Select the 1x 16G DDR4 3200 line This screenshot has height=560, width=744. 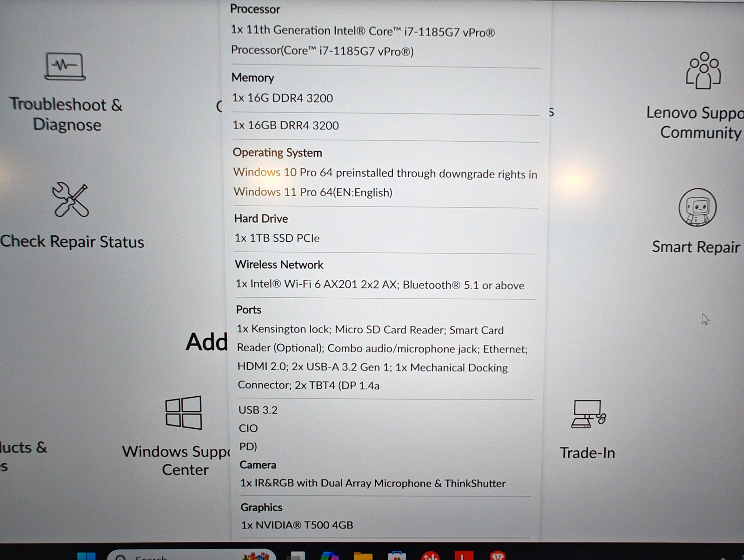(x=283, y=98)
